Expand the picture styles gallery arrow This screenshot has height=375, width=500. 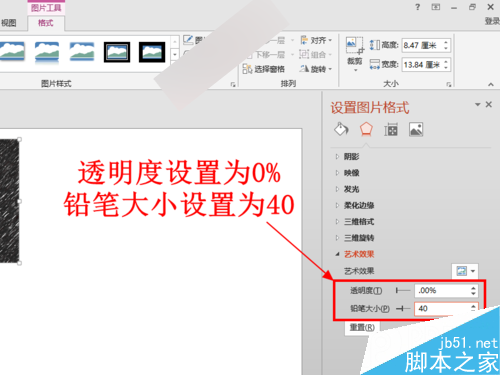tap(175, 54)
